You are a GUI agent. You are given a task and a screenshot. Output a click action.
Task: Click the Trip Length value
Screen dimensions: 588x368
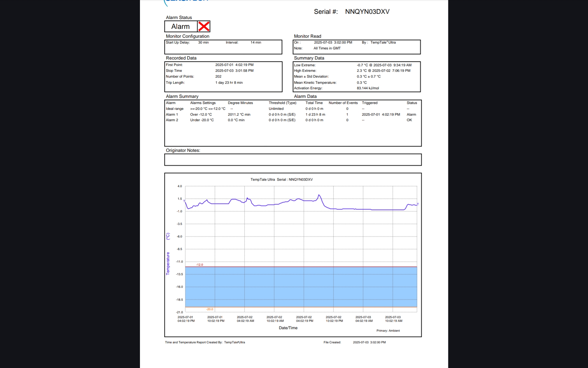tap(229, 82)
